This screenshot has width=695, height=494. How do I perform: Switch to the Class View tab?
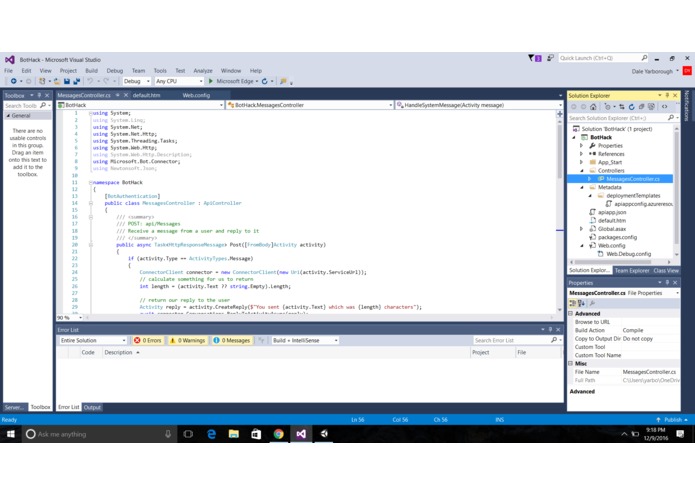[666, 271]
